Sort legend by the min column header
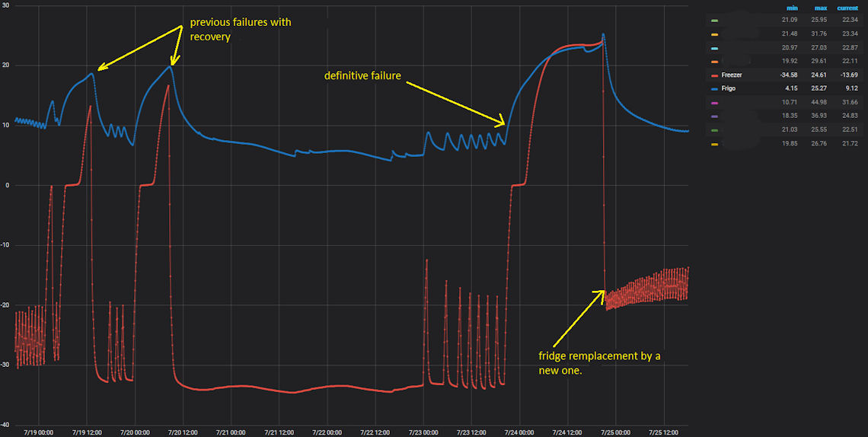This screenshot has width=868, height=437. click(x=793, y=8)
